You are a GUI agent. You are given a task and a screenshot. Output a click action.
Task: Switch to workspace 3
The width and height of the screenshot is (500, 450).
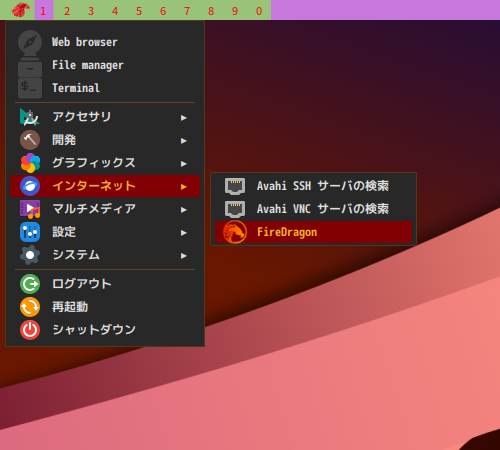[x=91, y=11]
